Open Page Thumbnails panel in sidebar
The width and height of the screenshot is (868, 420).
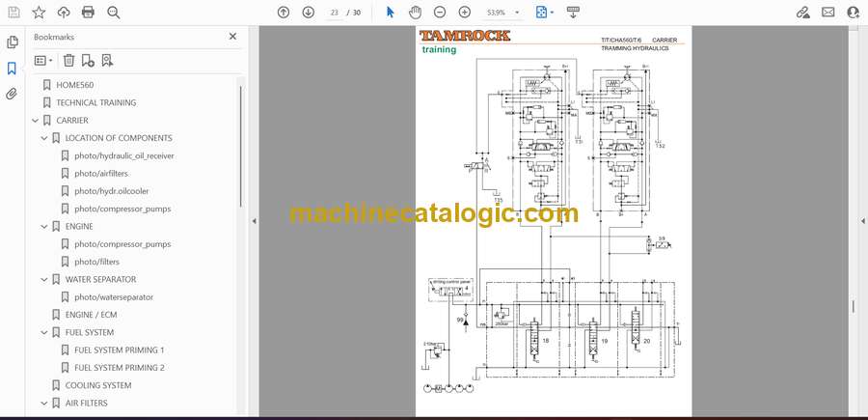pyautogui.click(x=13, y=42)
